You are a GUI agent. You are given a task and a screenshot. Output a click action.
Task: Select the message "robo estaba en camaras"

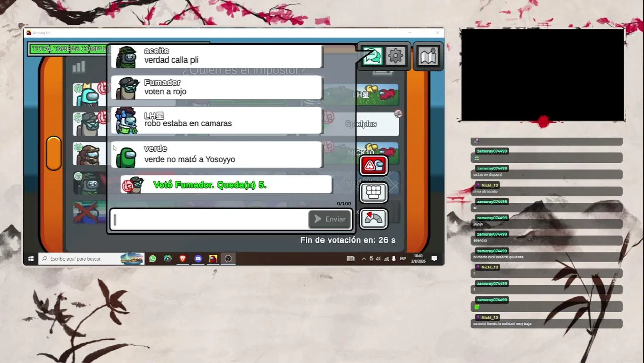188,123
